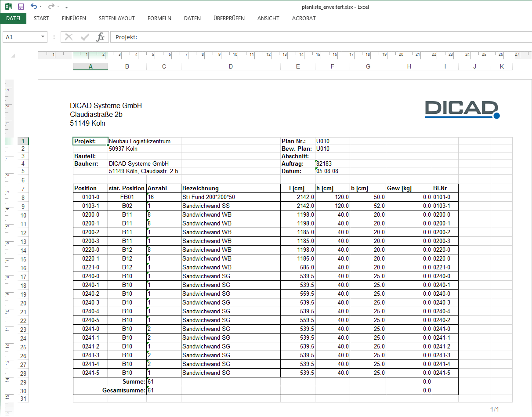Image resolution: width=532 pixels, height=417 pixels.
Task: Select position cell 0103-1 in column A
Action: (x=90, y=206)
